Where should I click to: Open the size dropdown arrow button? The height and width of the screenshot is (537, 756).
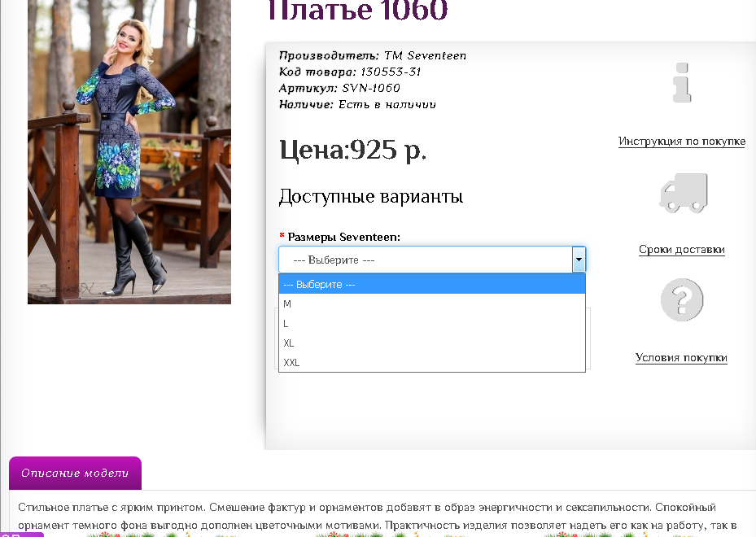579,259
